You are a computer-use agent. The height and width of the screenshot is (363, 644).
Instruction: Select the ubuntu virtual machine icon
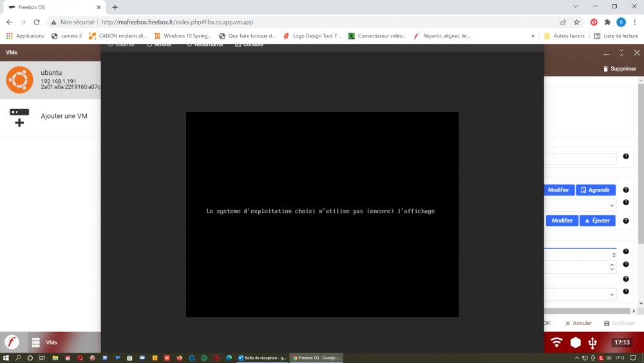click(19, 80)
